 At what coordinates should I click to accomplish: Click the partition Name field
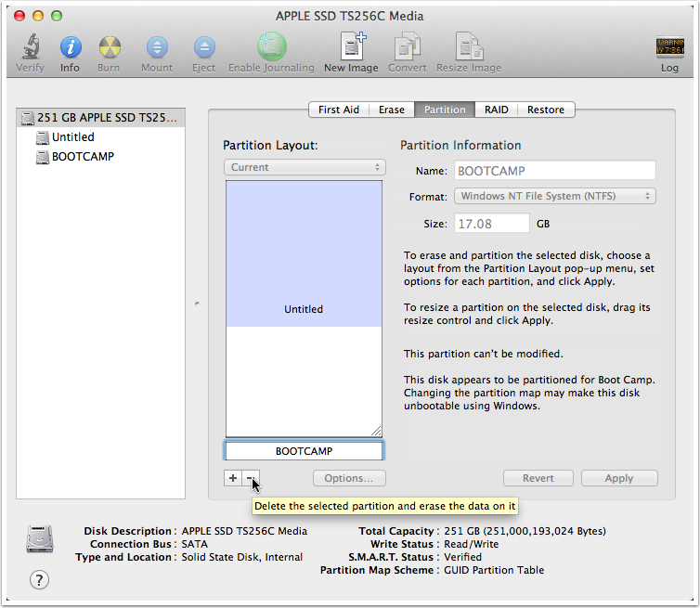tap(555, 171)
